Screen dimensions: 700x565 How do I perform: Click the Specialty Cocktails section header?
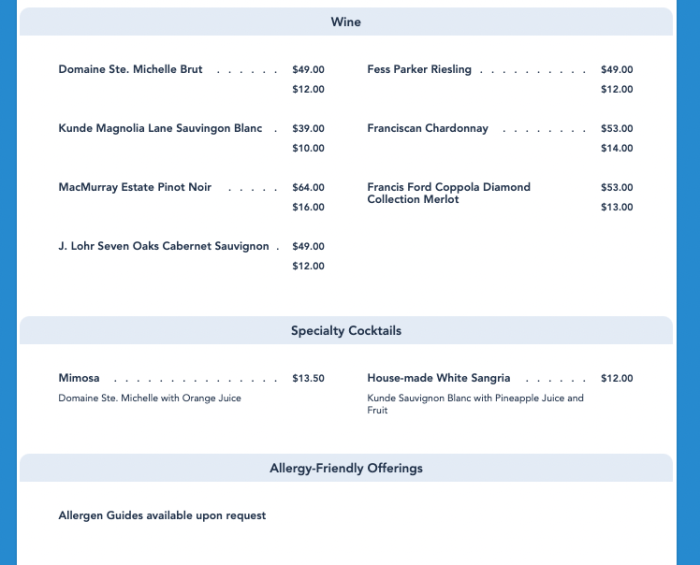(346, 331)
